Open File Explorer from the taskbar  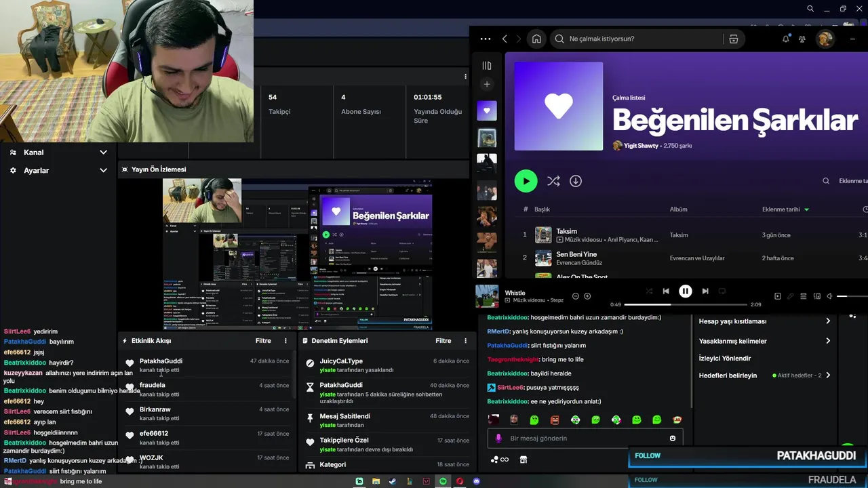click(x=376, y=481)
